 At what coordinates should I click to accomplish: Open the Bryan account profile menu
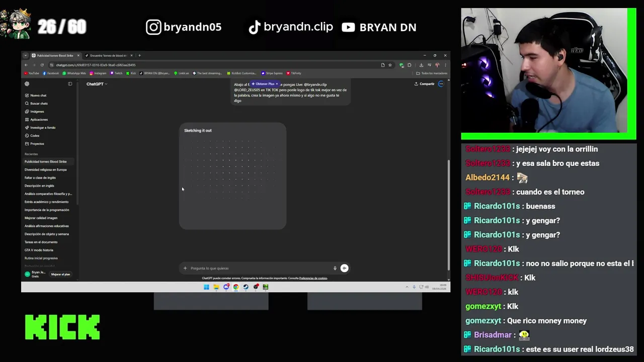tap(36, 274)
